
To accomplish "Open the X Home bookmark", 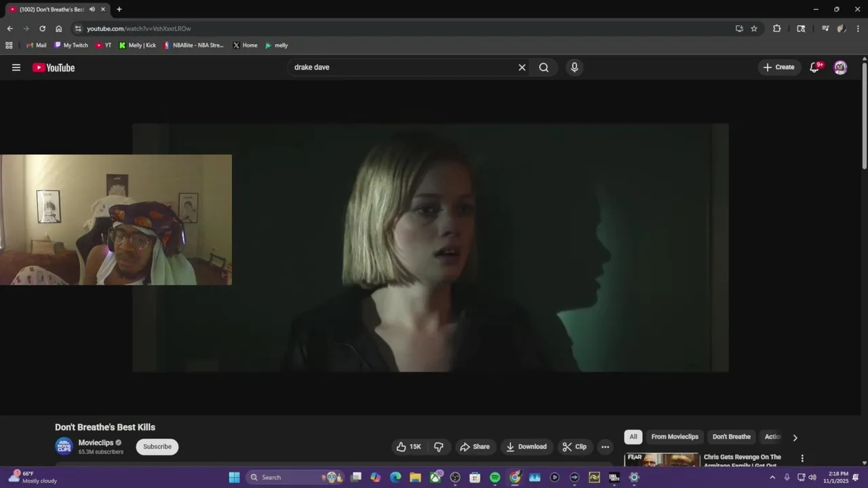I will (245, 45).
